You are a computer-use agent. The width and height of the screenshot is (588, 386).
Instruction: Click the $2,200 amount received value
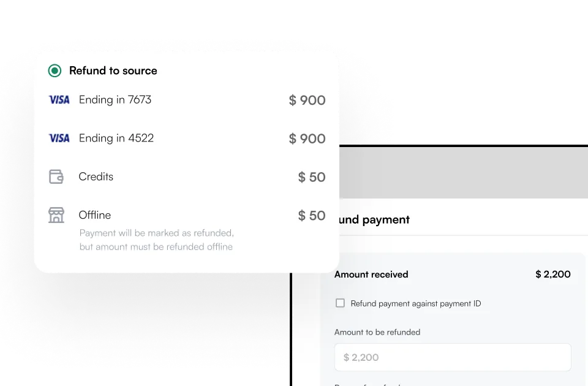click(x=553, y=274)
